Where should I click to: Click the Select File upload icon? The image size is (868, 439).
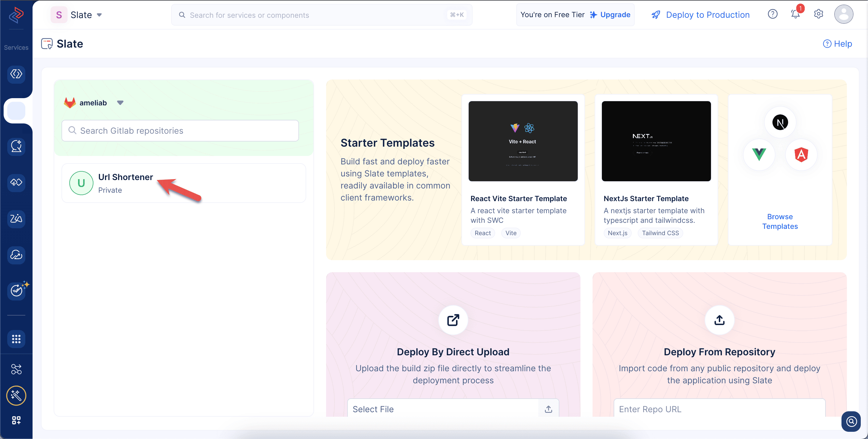pyautogui.click(x=549, y=409)
